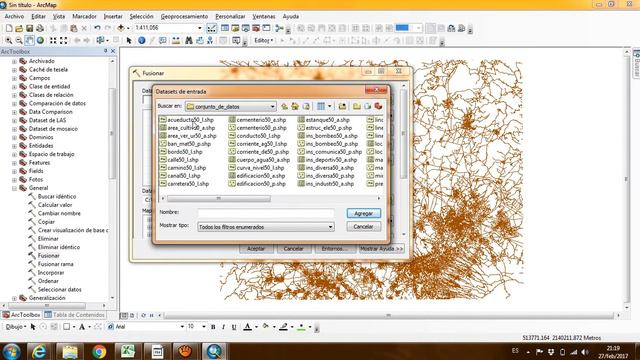Click the New map document icon
This screenshot has height=360, width=640.
click(x=9, y=28)
